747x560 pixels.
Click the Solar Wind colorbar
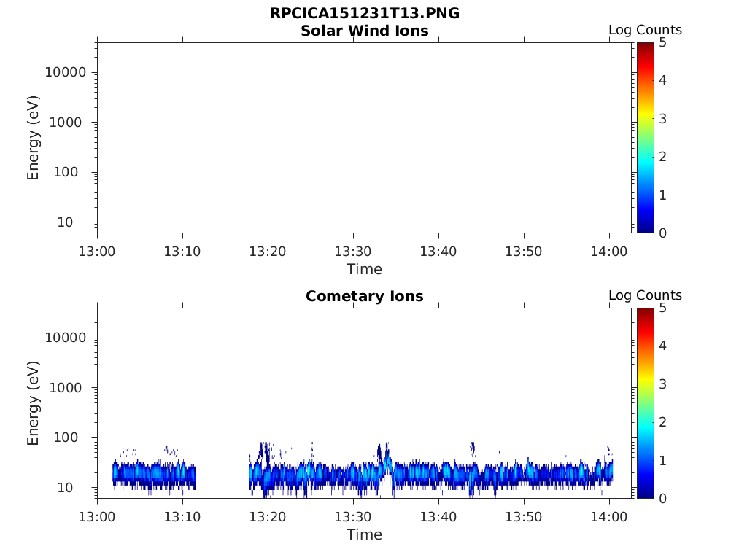pos(645,138)
